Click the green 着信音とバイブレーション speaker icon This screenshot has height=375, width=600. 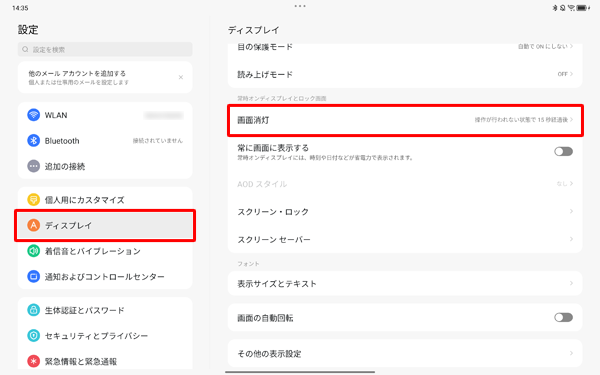(x=34, y=251)
